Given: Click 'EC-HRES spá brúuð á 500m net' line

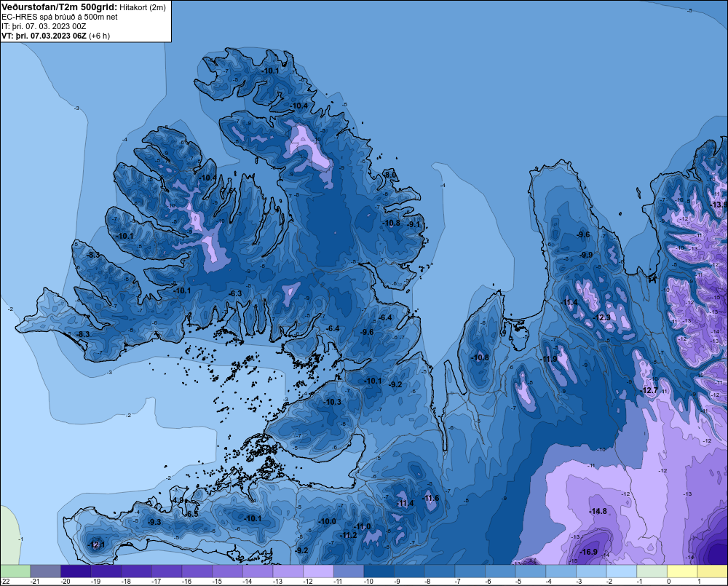Looking at the screenshot, I should [x=60, y=17].
